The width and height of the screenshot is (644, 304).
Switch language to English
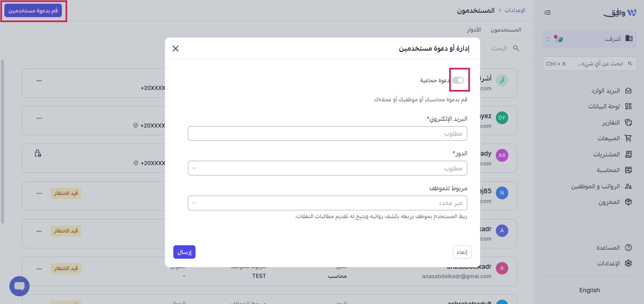pos(590,290)
